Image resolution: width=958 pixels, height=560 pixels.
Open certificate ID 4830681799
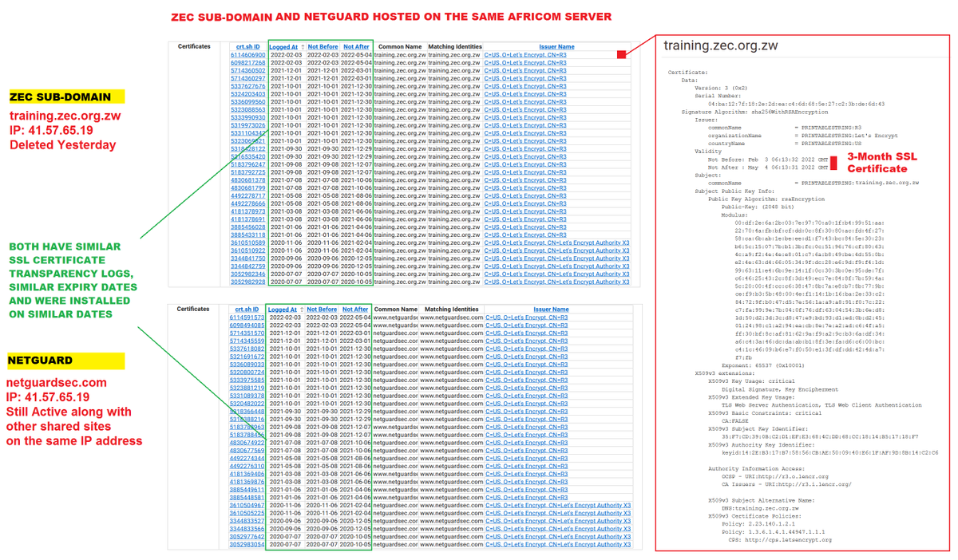coord(247,187)
